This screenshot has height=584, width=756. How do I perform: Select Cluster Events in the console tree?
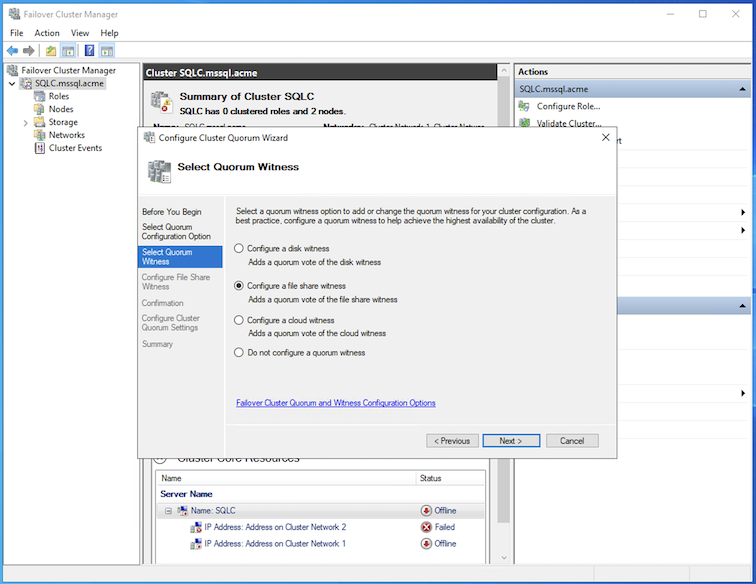point(75,148)
